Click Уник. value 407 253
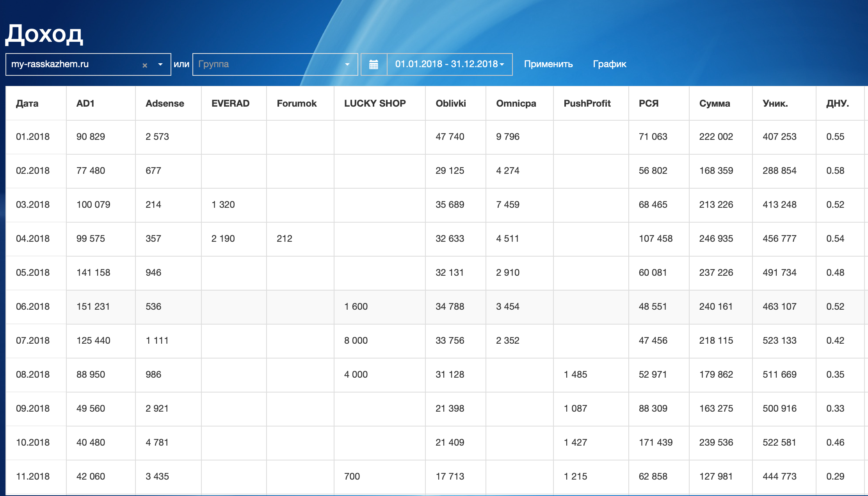 (x=779, y=137)
